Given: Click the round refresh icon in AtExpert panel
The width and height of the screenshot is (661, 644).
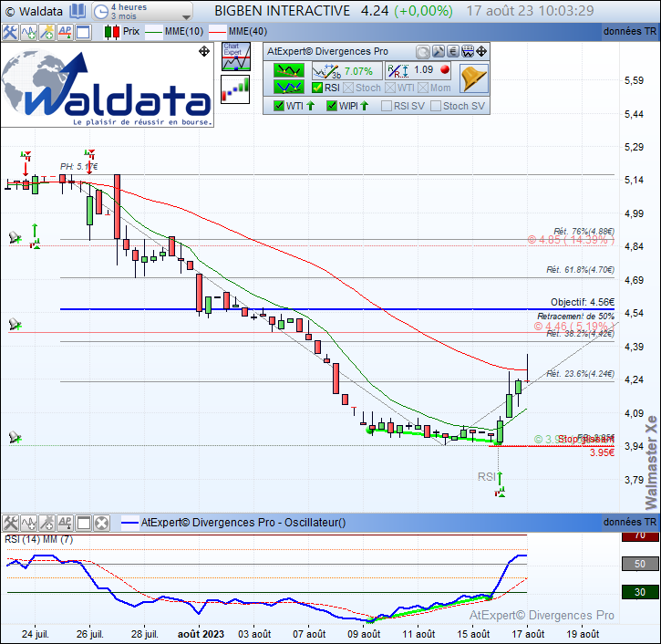Looking at the screenshot, I should point(423,52).
